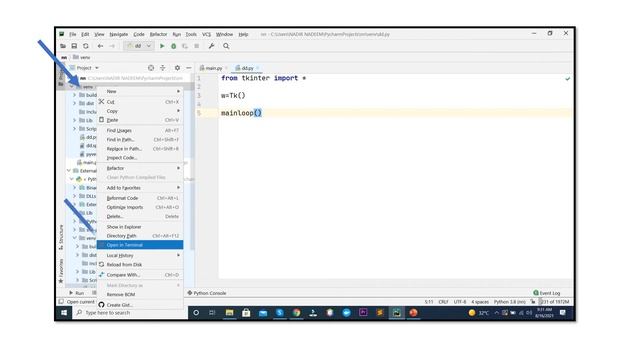This screenshot has height=360, width=640.
Task: Click the 4 spaces indent entry
Action: (480, 302)
